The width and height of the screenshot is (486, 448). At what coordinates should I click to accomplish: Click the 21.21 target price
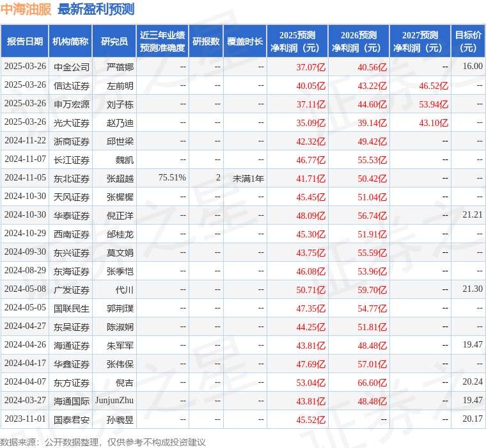(473, 214)
